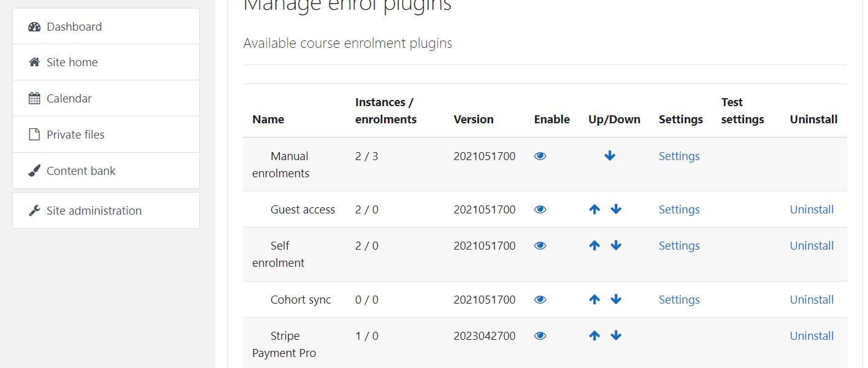Move Manual enrolments plugin down
The height and width of the screenshot is (368, 868).
[610, 156]
